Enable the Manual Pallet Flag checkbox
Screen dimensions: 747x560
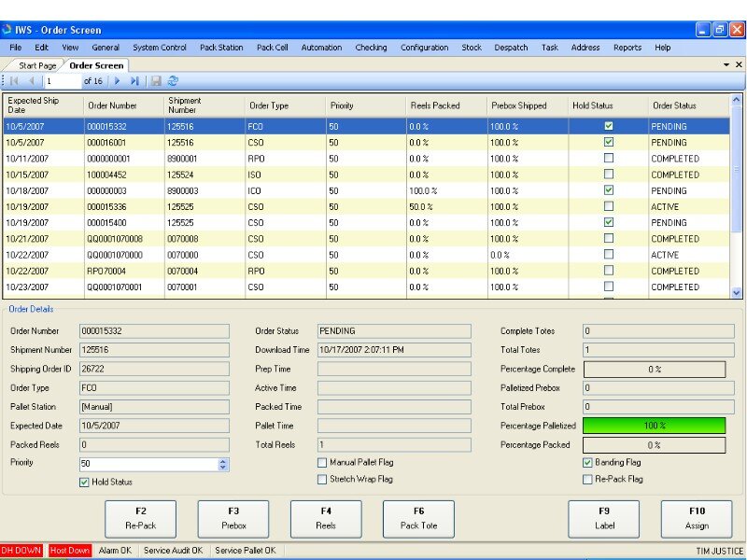click(322, 462)
